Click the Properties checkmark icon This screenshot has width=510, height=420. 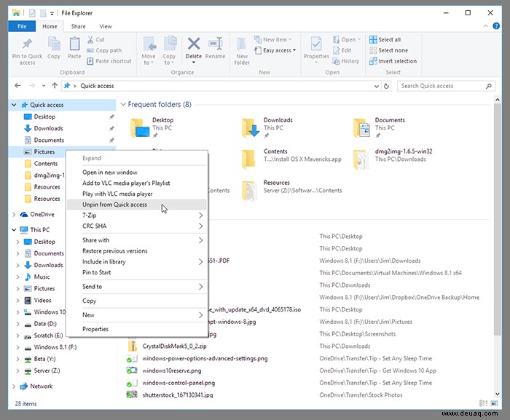(x=315, y=44)
